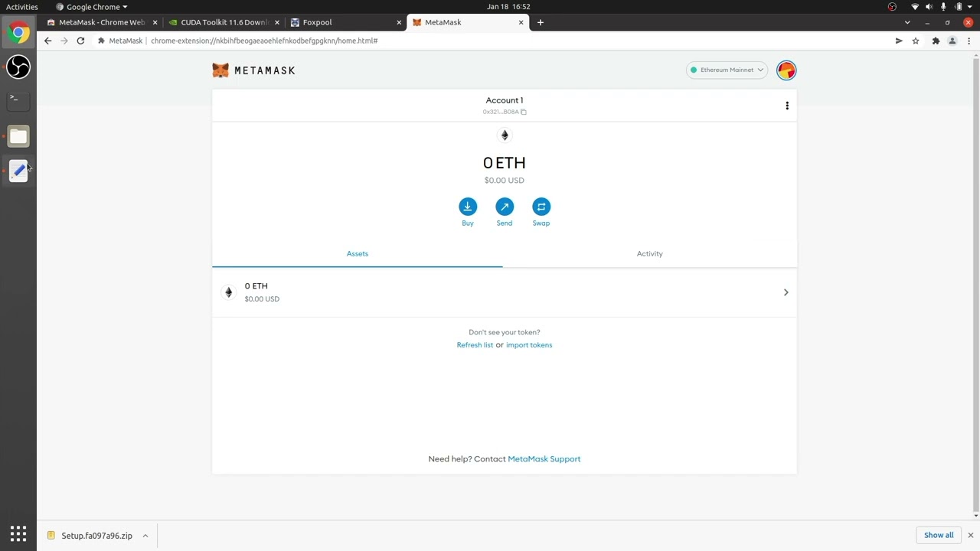Open the Google Chrome app menu
Screen dimensions: 980x551
coord(92,7)
